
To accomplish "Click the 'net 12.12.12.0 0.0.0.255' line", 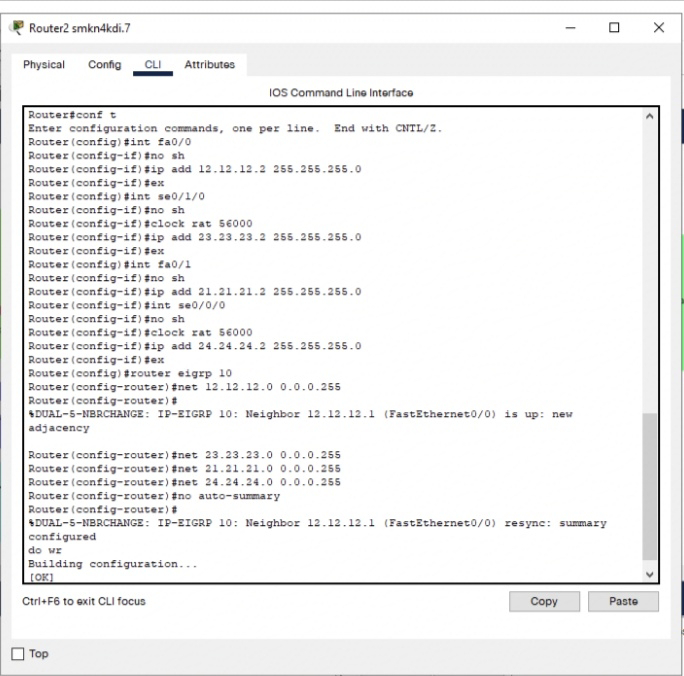I will click(185, 387).
